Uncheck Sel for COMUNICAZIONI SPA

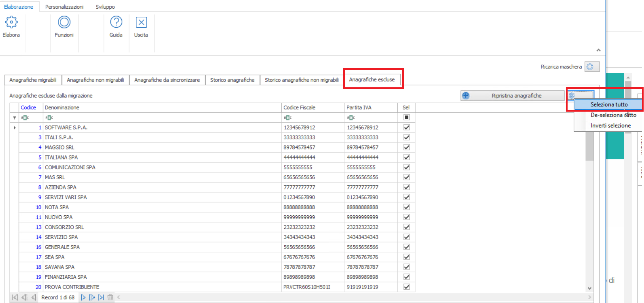[406, 167]
